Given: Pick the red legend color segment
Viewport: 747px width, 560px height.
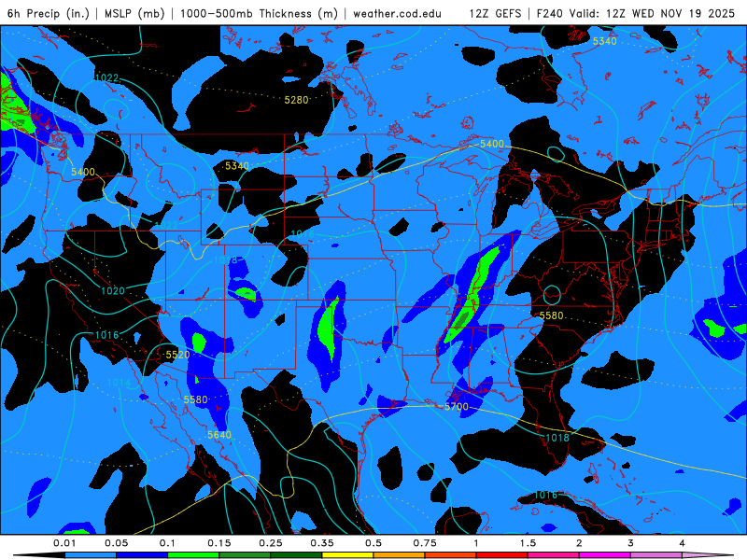Looking at the screenshot, I should 502,555.
